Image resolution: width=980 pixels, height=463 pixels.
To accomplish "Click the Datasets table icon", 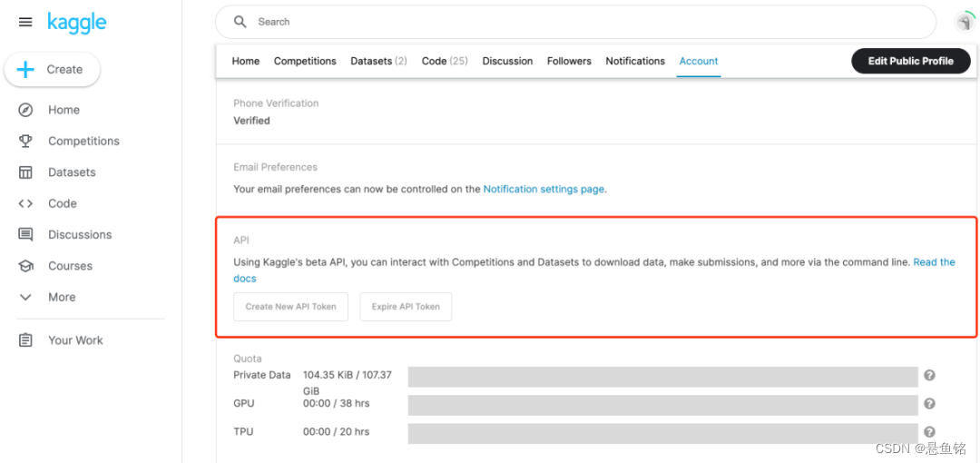I will click(x=25, y=172).
